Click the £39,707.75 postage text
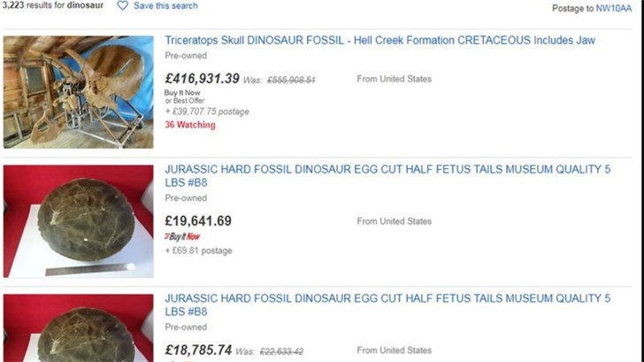 click(207, 112)
